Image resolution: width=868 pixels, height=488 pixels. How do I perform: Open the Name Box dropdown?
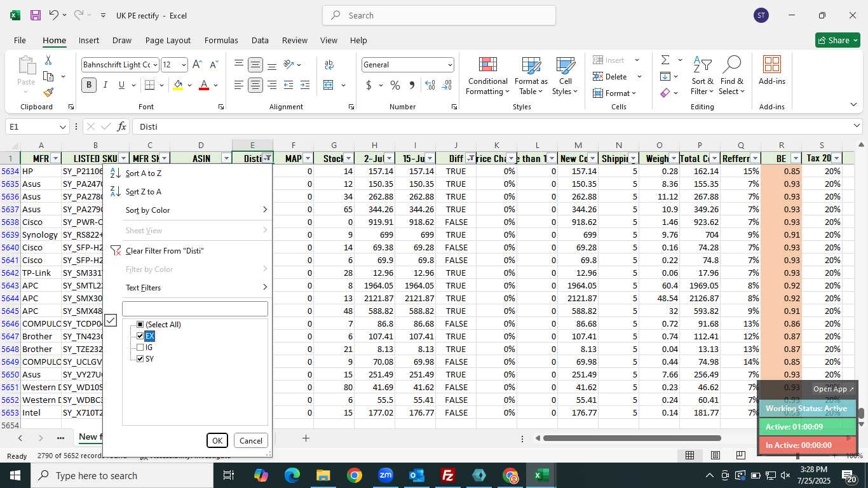click(63, 127)
